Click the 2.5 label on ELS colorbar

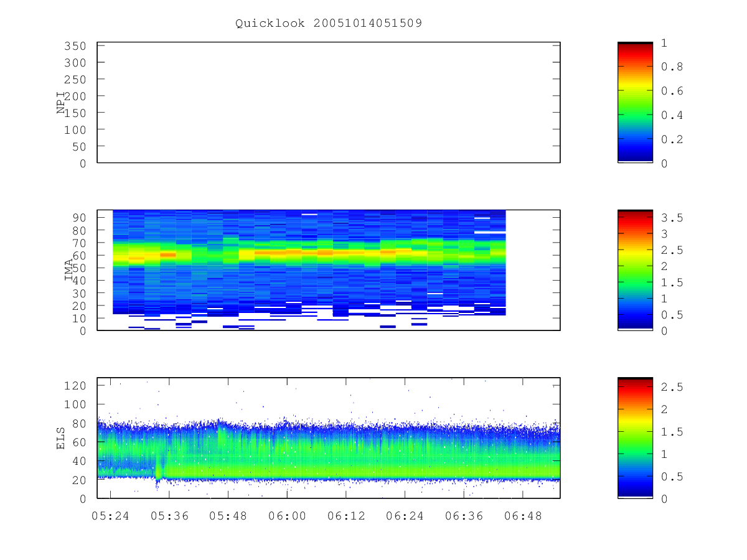(x=673, y=387)
